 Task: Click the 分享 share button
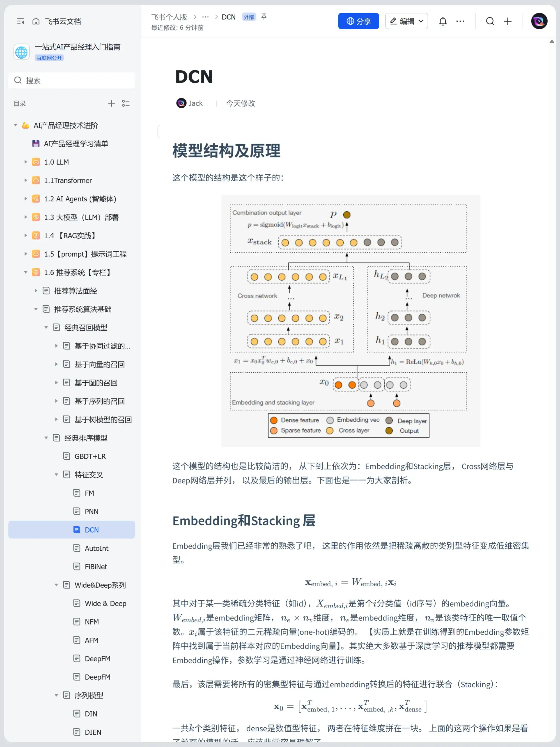pos(358,21)
